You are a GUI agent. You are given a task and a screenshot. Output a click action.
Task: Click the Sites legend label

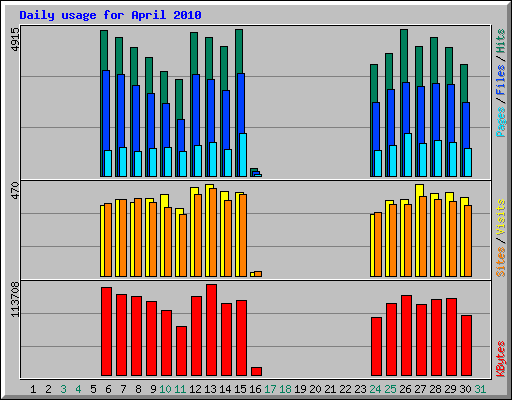(x=501, y=262)
